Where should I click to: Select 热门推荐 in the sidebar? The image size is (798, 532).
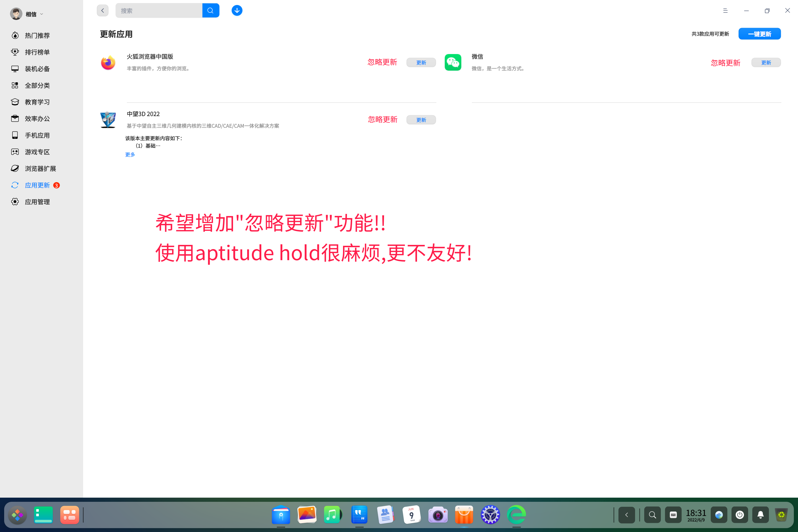click(x=37, y=36)
